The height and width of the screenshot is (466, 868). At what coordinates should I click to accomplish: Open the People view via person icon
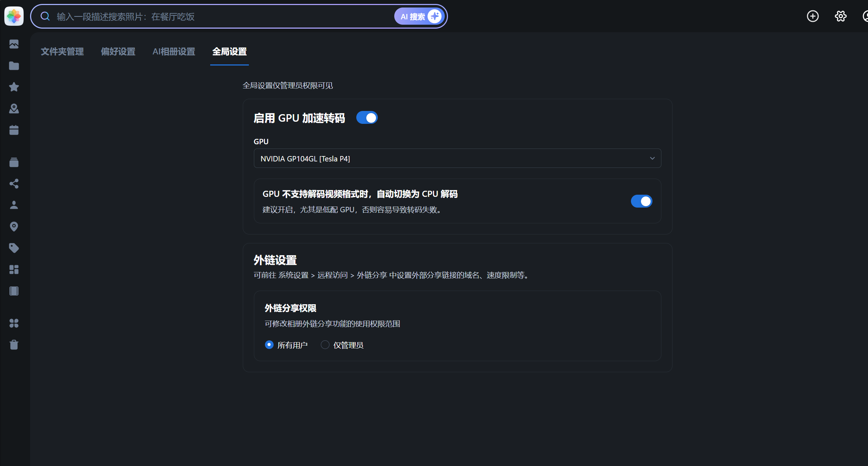(14, 205)
